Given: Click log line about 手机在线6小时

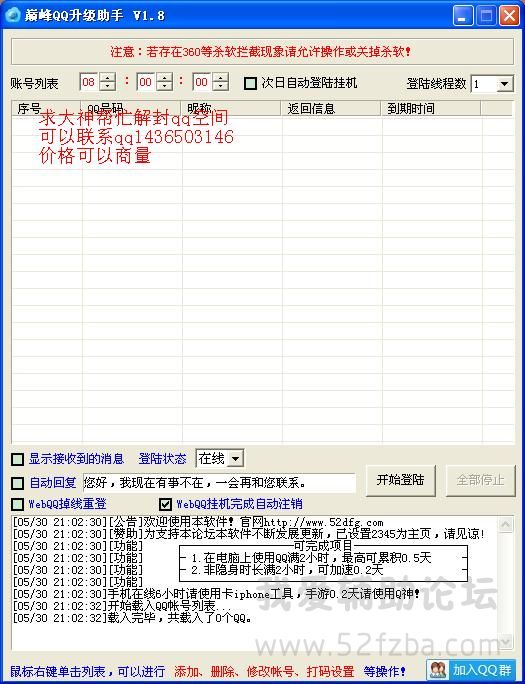Looking at the screenshot, I should [216, 594].
